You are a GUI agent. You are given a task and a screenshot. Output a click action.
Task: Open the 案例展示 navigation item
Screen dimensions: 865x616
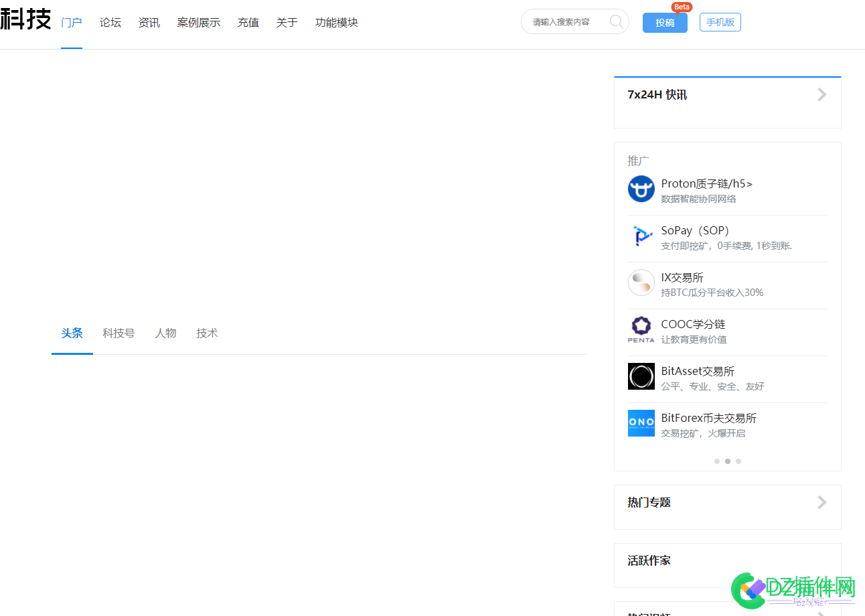tap(199, 23)
